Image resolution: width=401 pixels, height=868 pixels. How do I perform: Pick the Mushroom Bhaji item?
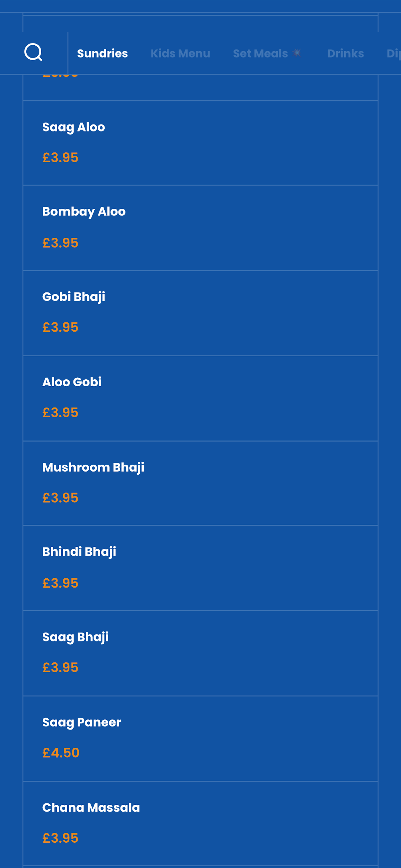[x=200, y=483]
